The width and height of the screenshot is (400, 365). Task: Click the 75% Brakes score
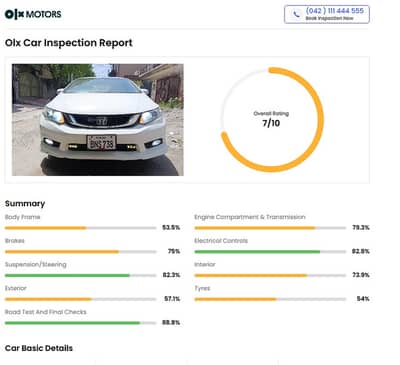pos(174,251)
